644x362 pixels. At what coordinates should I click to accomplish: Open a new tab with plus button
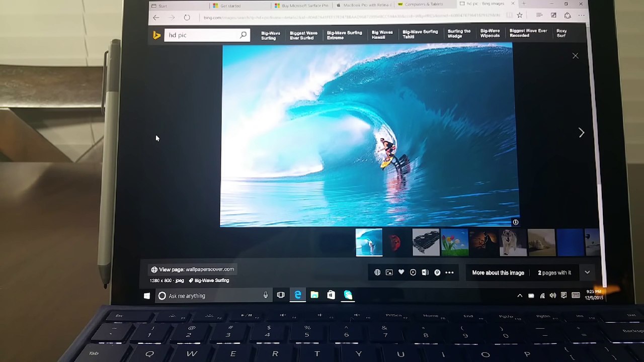(524, 4)
